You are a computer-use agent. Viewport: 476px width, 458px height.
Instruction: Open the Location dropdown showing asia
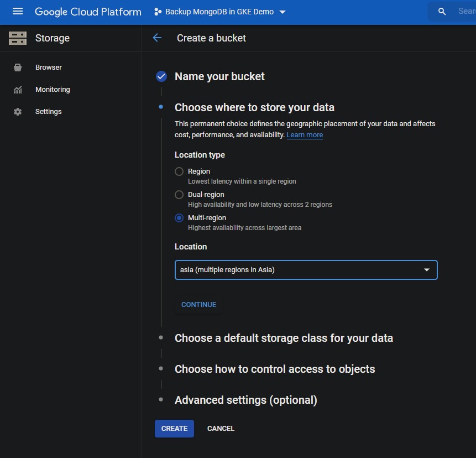306,270
